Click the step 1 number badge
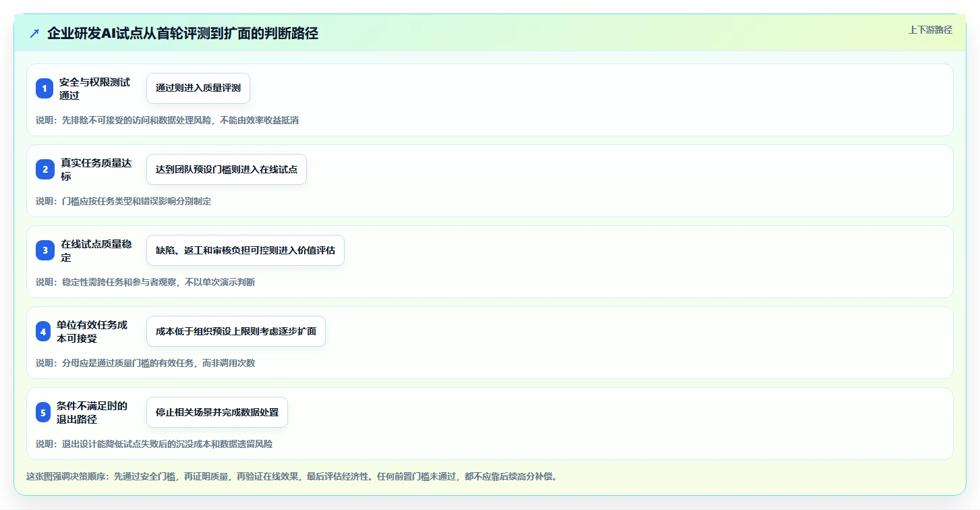 click(x=44, y=88)
